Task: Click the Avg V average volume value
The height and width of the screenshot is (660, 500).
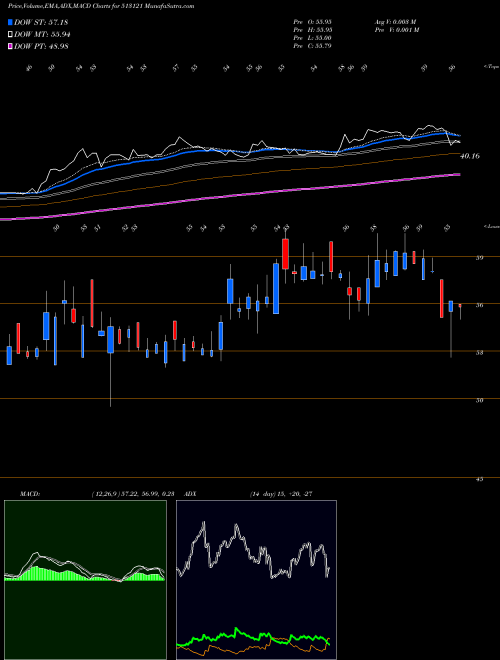Action: coord(396,22)
